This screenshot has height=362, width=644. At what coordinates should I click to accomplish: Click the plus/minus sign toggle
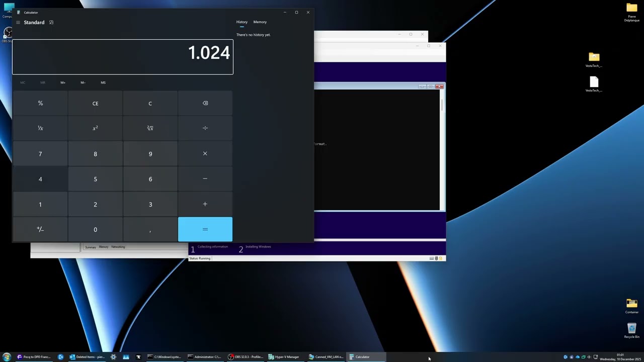click(40, 229)
